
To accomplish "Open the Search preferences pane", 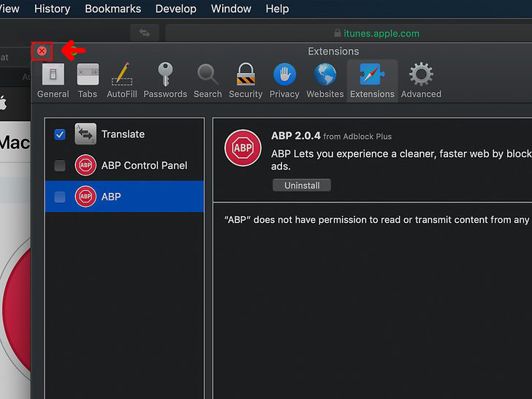I will (208, 80).
